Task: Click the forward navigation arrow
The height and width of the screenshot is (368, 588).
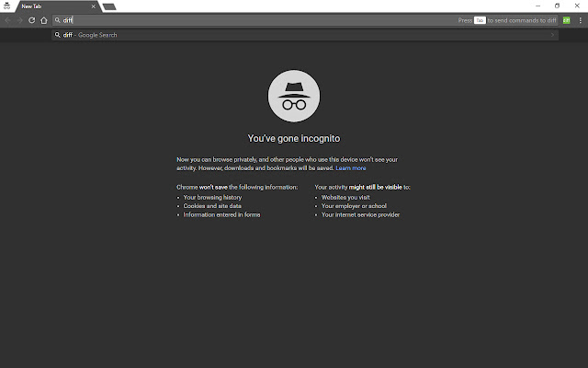Action: pyautogui.click(x=19, y=20)
